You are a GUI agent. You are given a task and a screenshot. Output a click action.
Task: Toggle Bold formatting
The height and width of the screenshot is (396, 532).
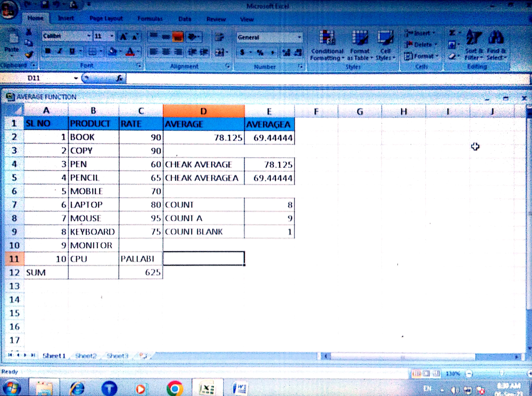[x=48, y=51]
